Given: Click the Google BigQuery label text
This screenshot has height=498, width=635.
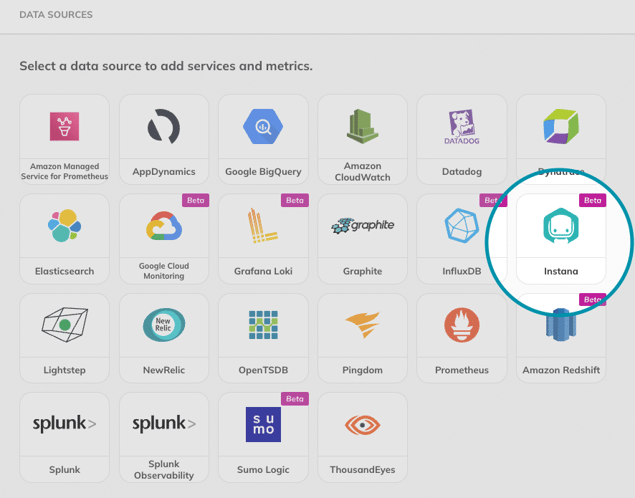Looking at the screenshot, I should tap(263, 172).
